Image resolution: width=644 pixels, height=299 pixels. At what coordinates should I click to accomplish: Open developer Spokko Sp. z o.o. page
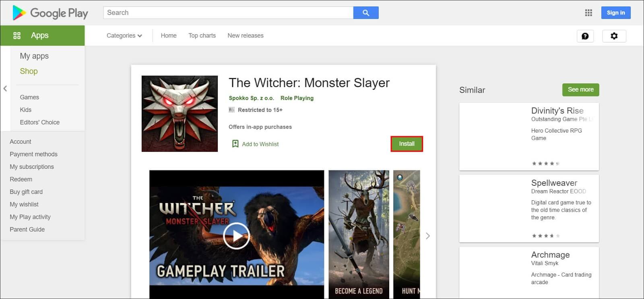(251, 98)
